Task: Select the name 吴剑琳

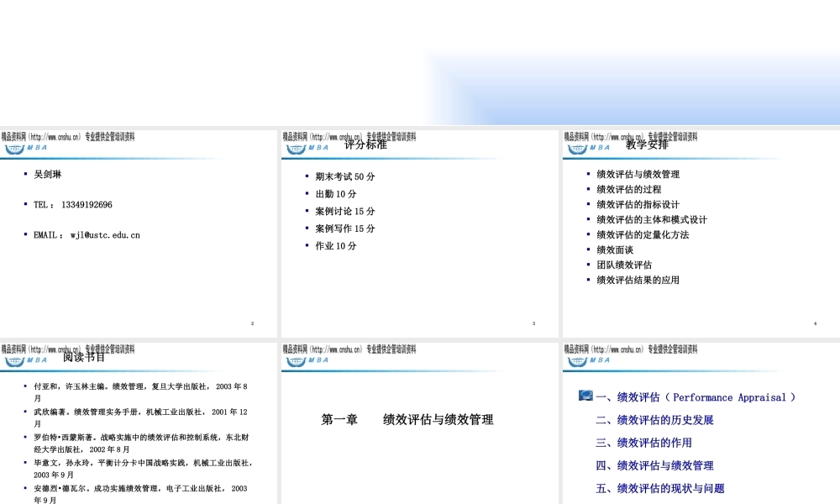Action: click(x=48, y=174)
